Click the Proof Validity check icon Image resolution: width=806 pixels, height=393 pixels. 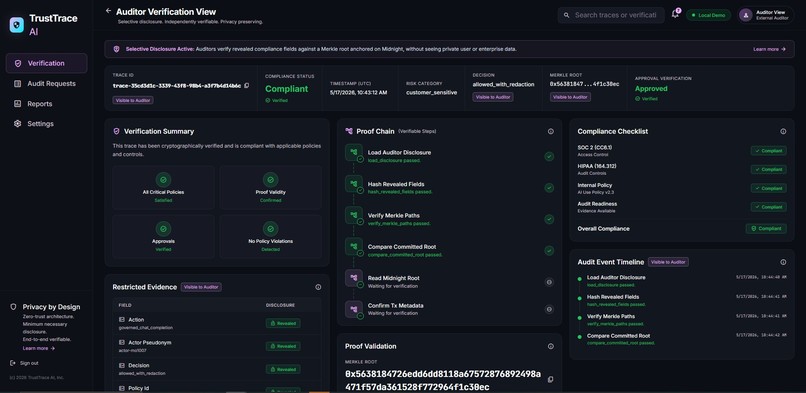coord(270,180)
